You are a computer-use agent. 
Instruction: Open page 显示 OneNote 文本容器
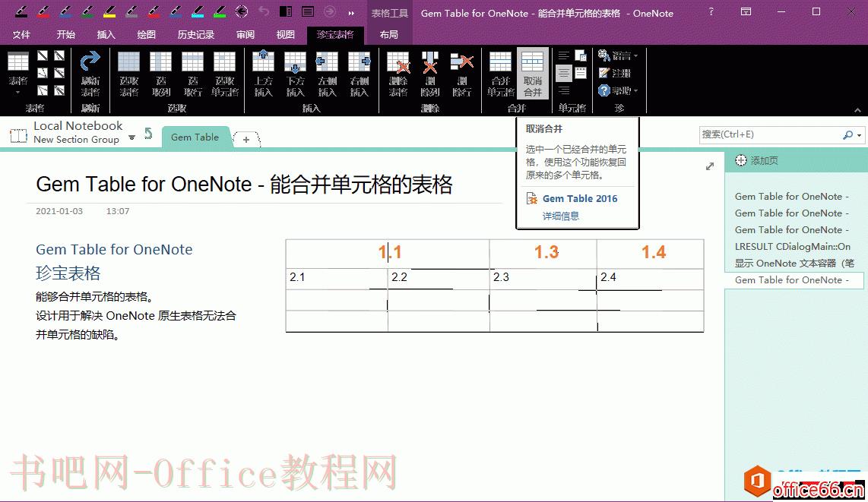point(794,264)
